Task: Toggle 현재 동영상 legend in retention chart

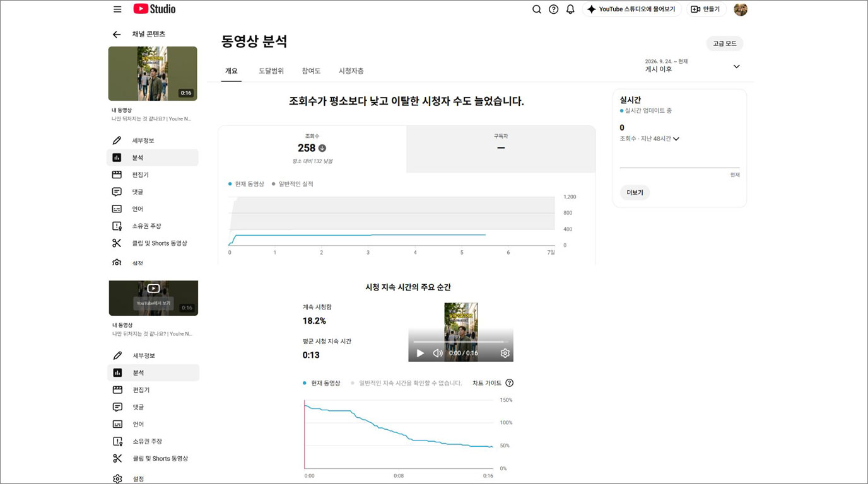Action: pos(322,383)
